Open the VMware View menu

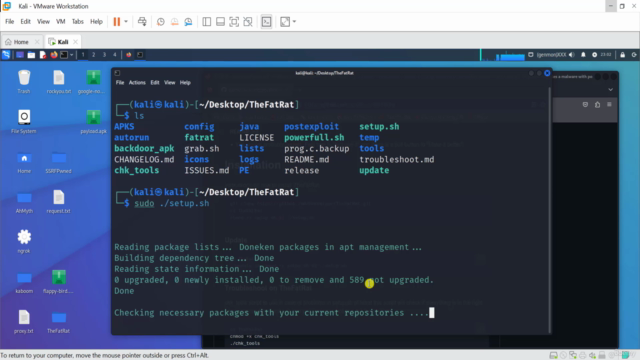43,22
